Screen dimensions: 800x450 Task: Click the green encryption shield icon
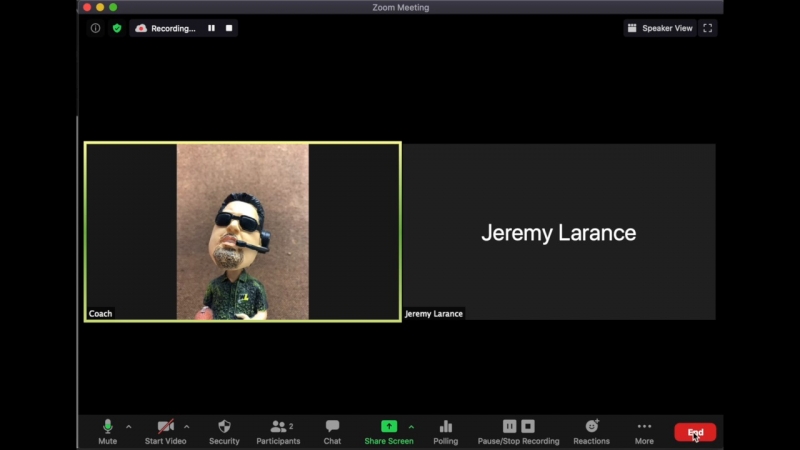[x=117, y=28]
